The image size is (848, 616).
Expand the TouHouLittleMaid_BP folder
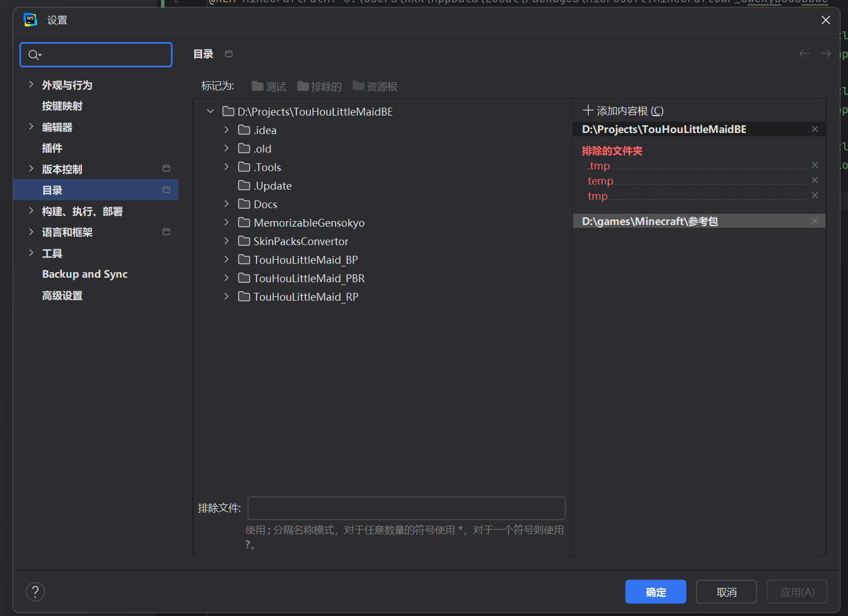click(x=226, y=260)
